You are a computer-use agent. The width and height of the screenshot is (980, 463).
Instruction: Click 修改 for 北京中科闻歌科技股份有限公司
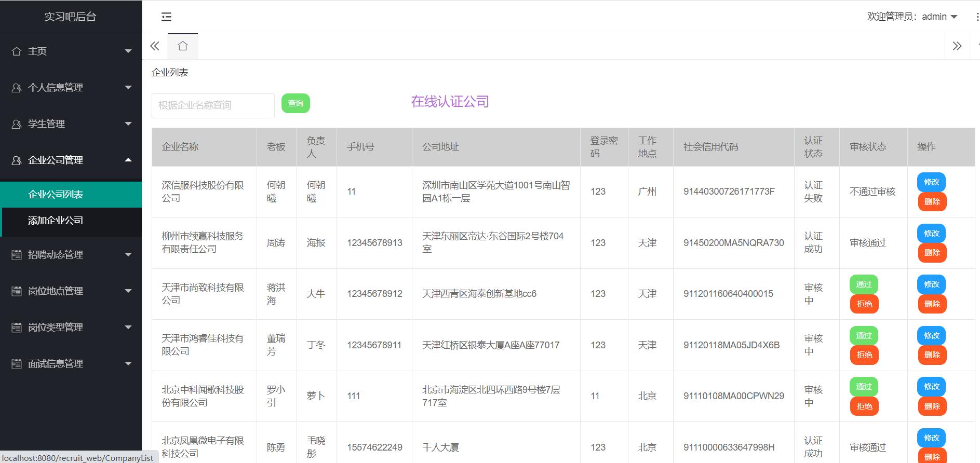point(932,386)
